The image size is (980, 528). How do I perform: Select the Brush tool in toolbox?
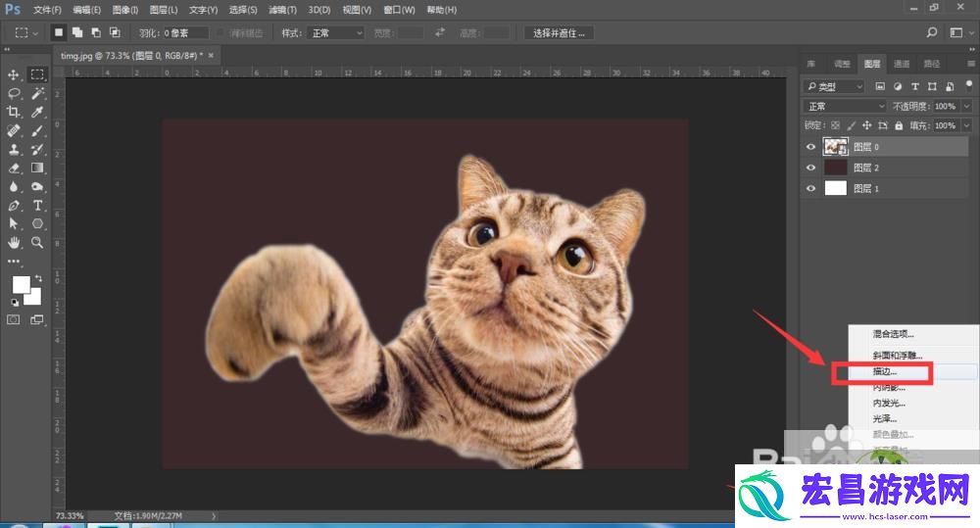[37, 131]
